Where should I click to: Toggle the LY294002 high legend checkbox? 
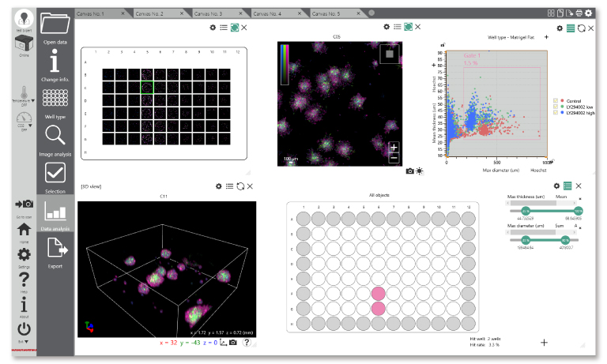pyautogui.click(x=556, y=114)
